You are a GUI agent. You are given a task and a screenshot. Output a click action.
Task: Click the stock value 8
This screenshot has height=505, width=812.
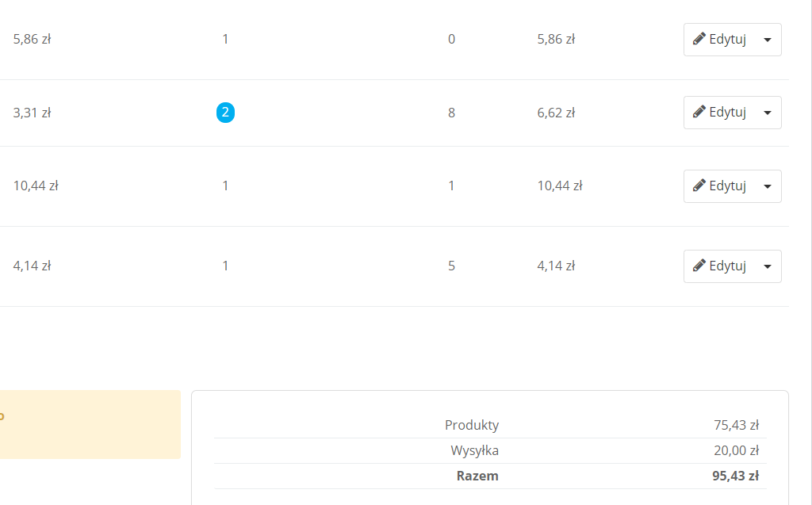pos(451,113)
